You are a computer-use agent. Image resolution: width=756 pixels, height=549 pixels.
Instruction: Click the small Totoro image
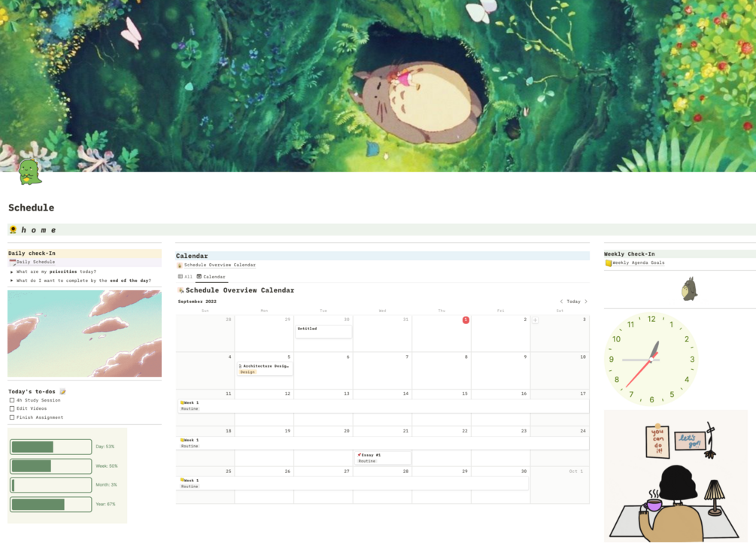689,289
